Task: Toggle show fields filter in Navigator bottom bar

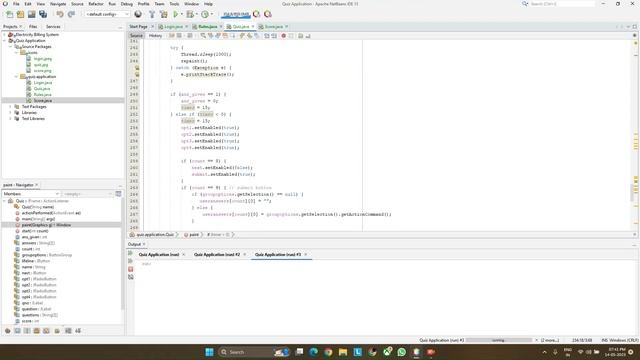Action: [x=18, y=331]
